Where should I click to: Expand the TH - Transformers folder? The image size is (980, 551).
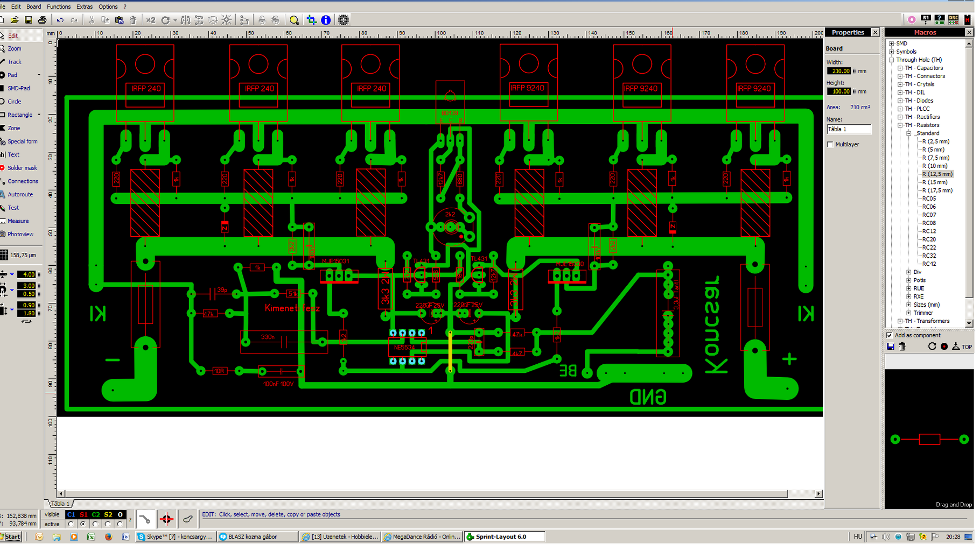900,322
